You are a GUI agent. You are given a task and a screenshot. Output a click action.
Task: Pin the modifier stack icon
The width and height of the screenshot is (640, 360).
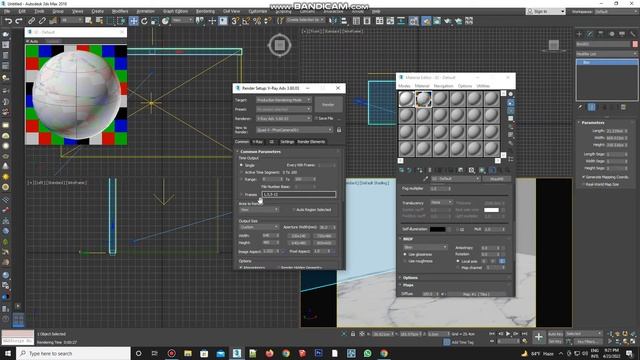(x=580, y=107)
